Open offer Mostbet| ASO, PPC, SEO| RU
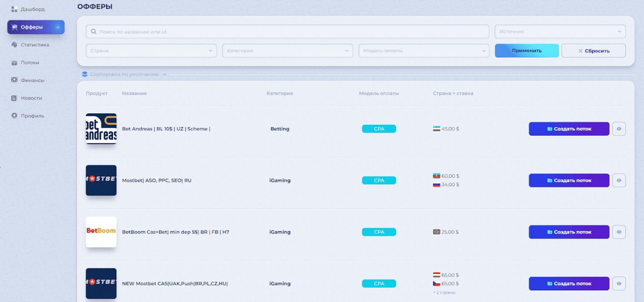 click(x=157, y=180)
